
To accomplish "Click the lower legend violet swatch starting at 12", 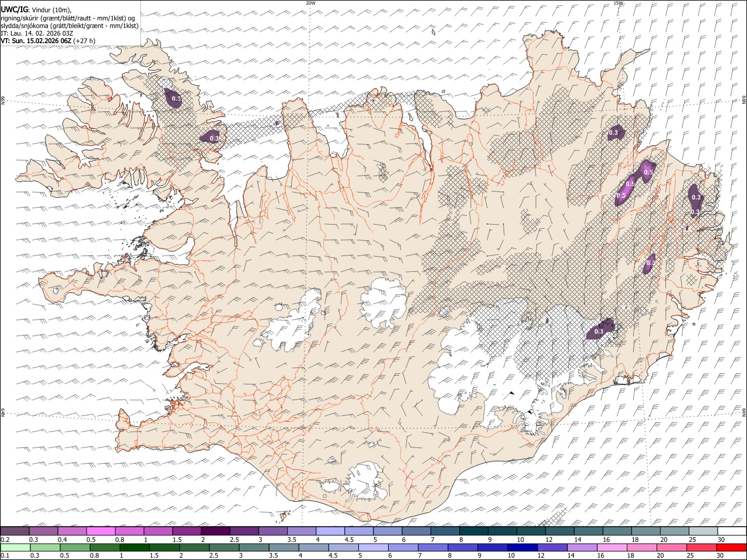I will coord(552,547).
